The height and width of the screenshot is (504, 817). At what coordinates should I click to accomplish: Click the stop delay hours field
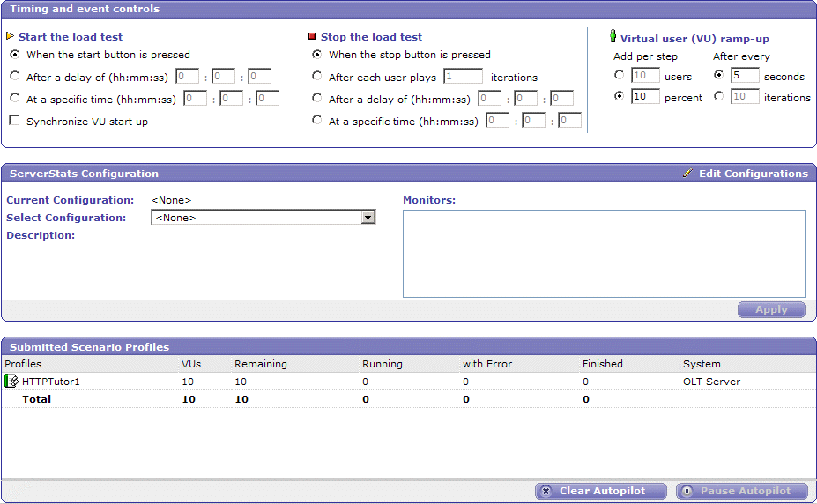[x=490, y=98]
